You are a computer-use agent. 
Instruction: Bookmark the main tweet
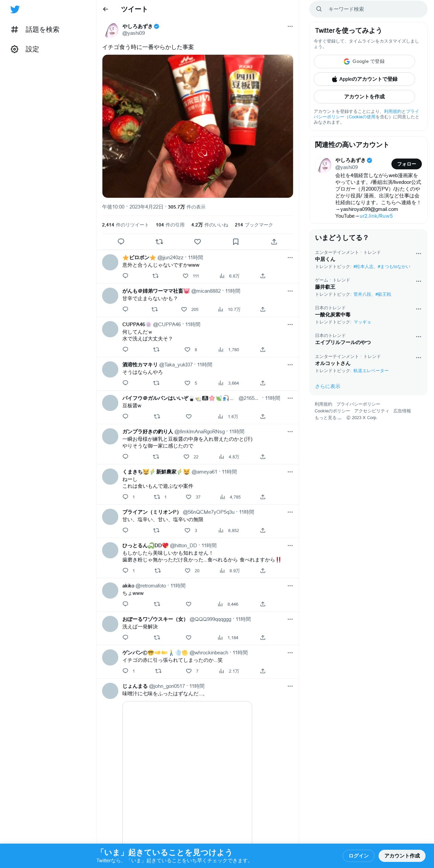236,241
